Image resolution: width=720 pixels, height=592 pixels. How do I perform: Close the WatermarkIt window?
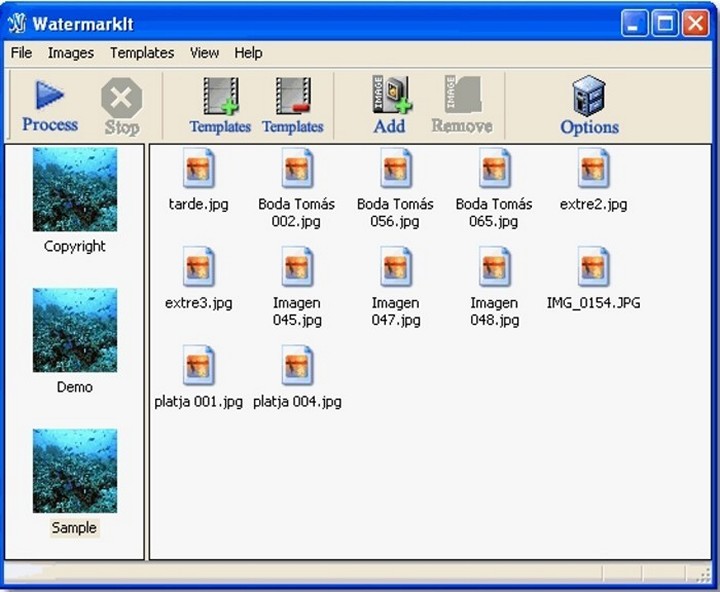695,23
